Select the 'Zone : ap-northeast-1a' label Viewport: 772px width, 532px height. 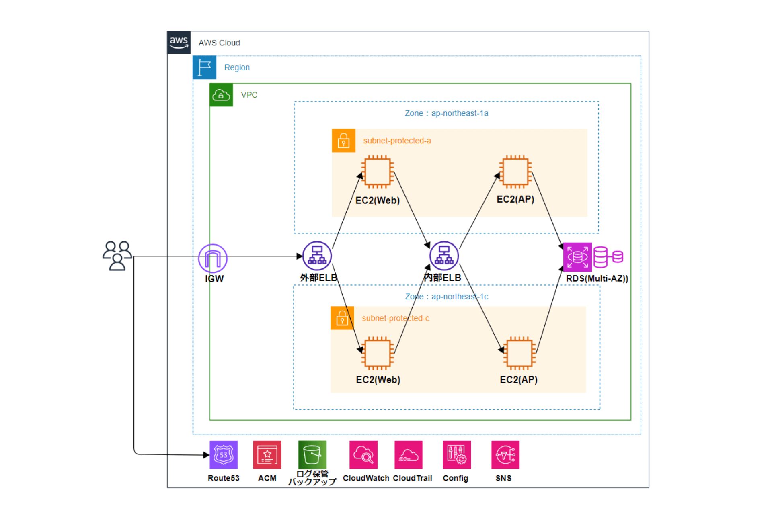(x=446, y=113)
